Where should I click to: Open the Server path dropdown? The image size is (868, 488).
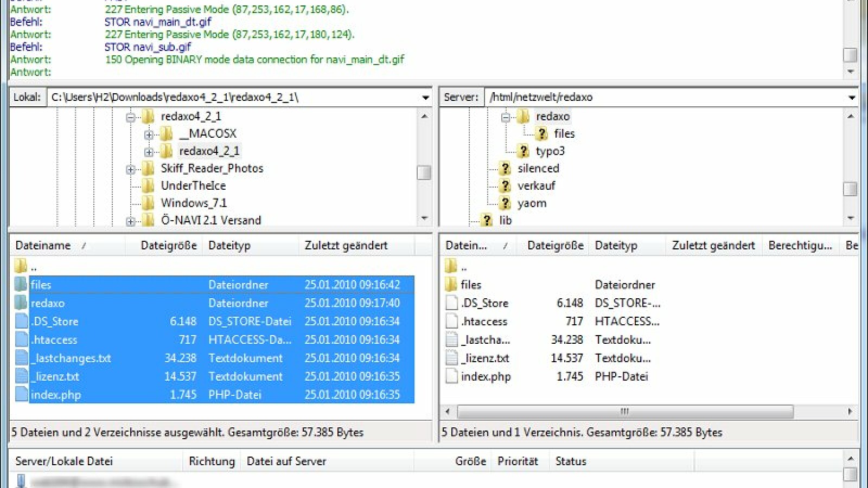pos(852,98)
